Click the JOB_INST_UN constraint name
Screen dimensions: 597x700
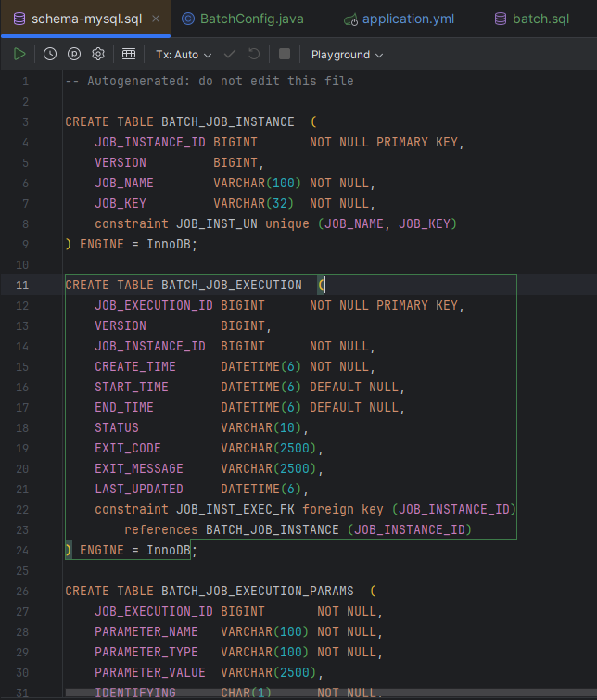point(217,224)
